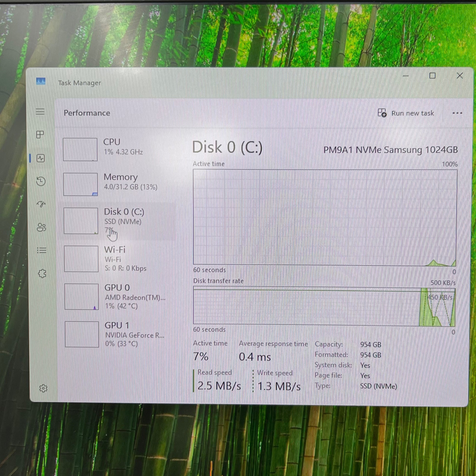476x476 pixels.
Task: Open the Users page icon
Action: pos(41,227)
